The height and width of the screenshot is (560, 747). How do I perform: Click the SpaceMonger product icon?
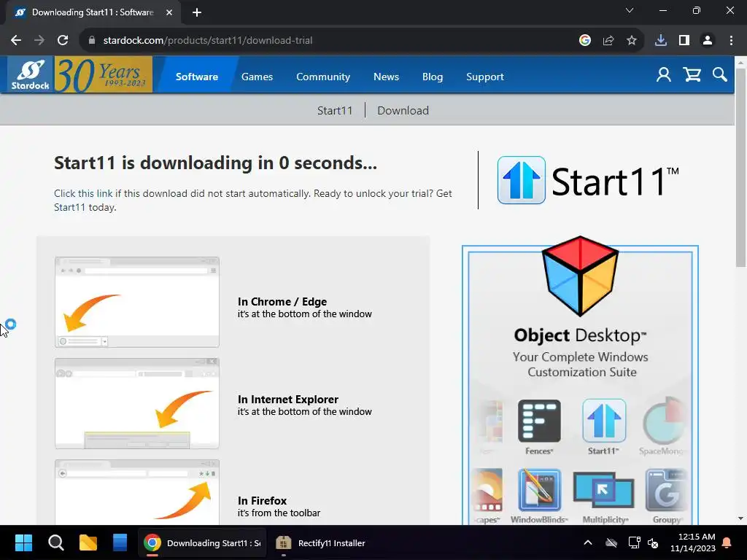pos(663,421)
